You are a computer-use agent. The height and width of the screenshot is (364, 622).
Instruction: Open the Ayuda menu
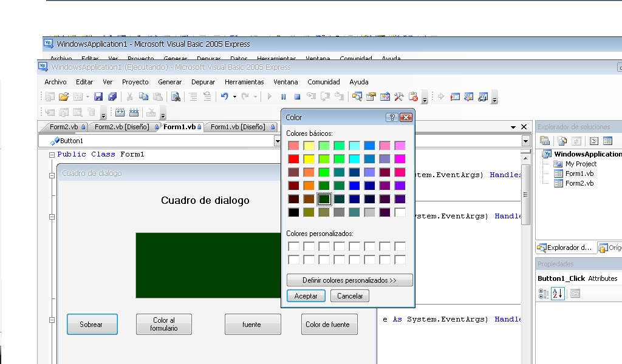click(x=358, y=82)
